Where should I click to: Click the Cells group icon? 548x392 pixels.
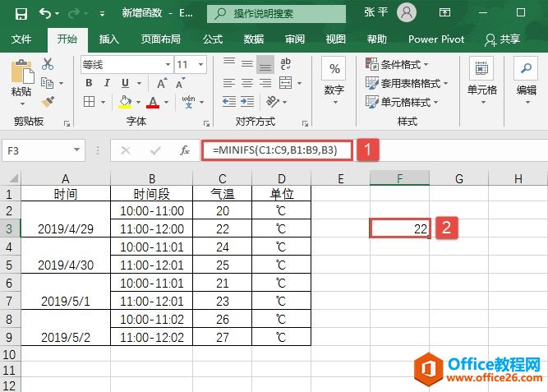pos(481,68)
